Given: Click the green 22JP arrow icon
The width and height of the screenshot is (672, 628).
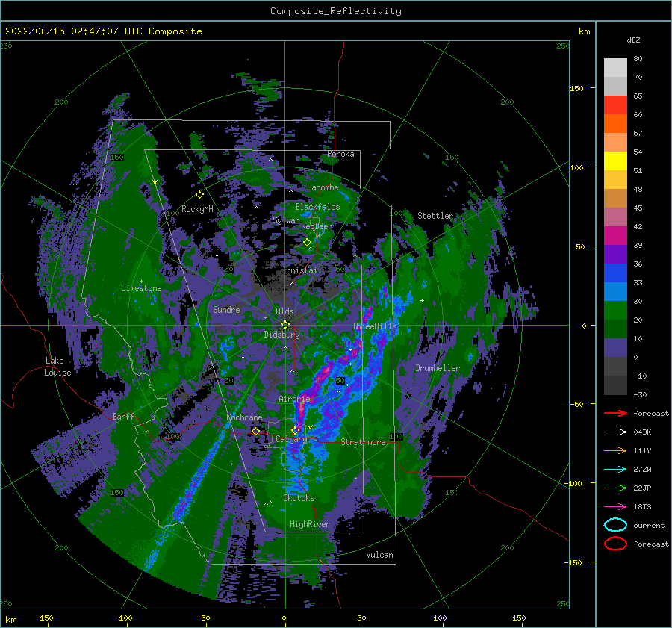Looking at the screenshot, I should (x=615, y=488).
